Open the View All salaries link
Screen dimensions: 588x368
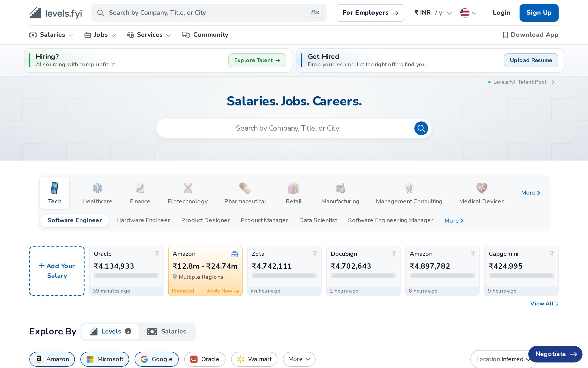coord(544,304)
